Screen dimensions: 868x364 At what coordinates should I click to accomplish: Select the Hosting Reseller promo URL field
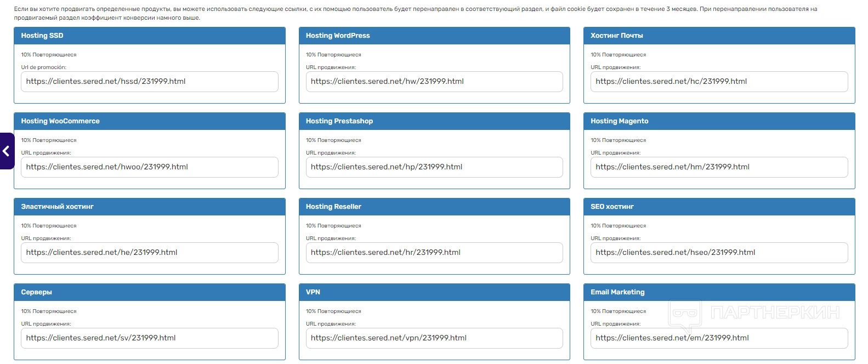tap(434, 253)
